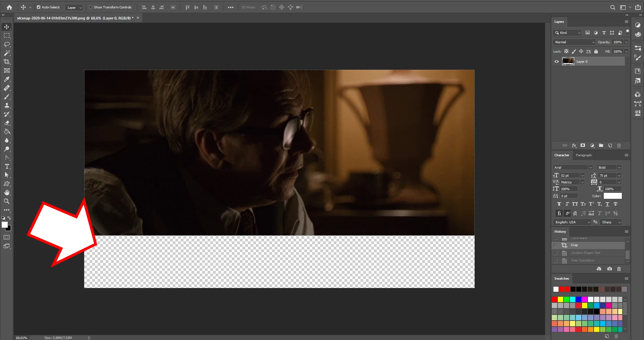The height and width of the screenshot is (340, 644).
Task: Open the Kind filter dropdown
Action: pyautogui.click(x=567, y=33)
